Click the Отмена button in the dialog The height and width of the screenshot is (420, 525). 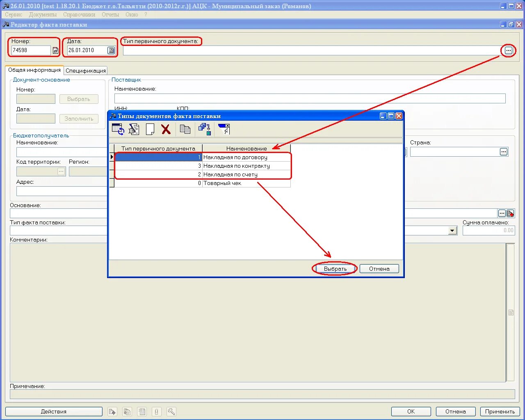pyautogui.click(x=379, y=269)
